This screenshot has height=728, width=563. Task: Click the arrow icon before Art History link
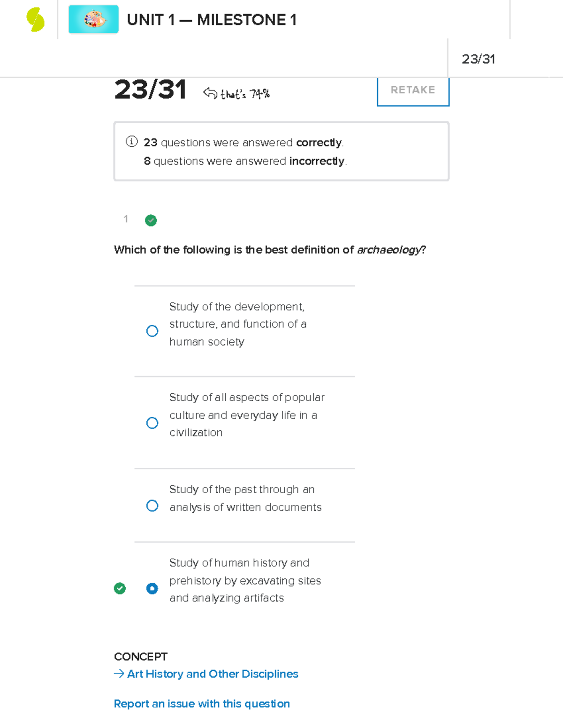[x=119, y=674]
